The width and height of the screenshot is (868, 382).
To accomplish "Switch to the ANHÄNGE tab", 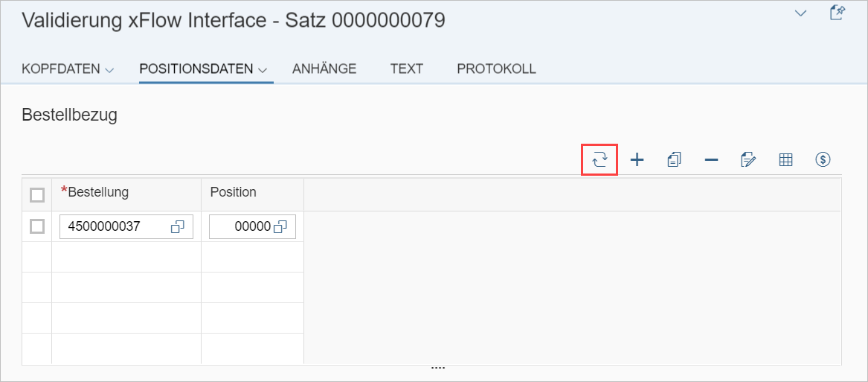I will 324,69.
